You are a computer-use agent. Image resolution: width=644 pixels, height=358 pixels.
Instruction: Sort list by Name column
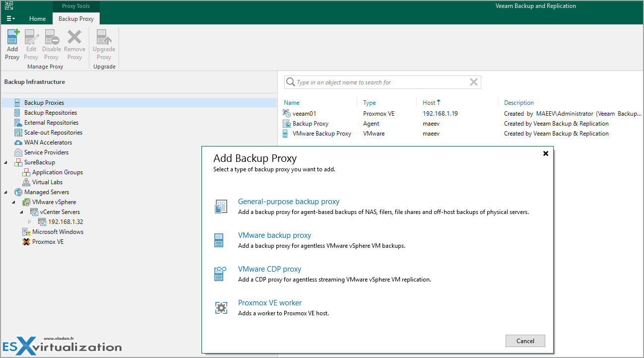[292, 103]
